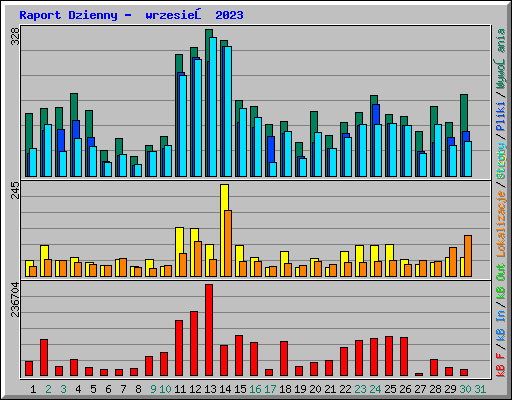Select the dark green bar for day 13

point(208,103)
